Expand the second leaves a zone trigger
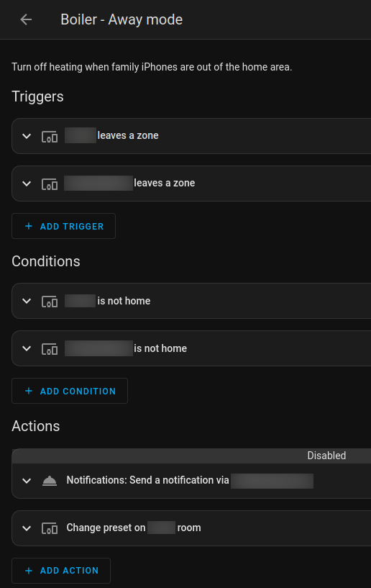371x588 pixels. click(x=27, y=184)
